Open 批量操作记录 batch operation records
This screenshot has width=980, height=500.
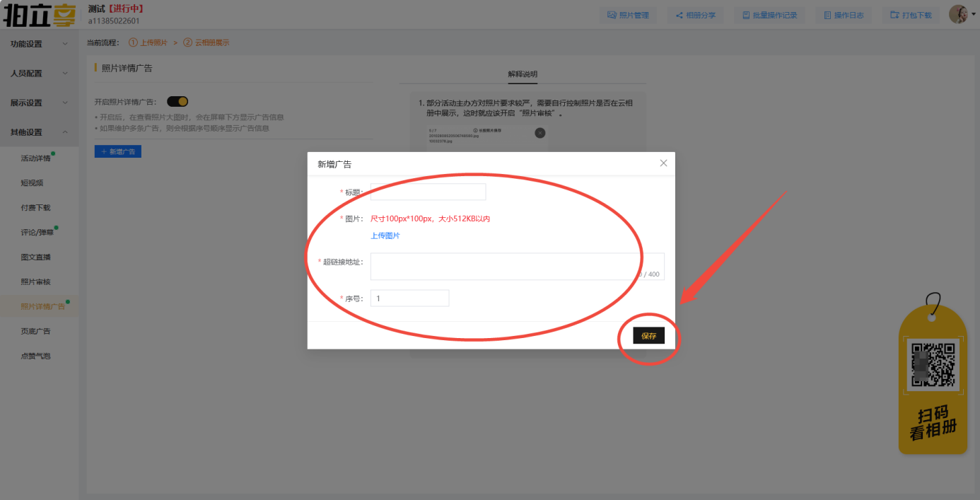(769, 15)
